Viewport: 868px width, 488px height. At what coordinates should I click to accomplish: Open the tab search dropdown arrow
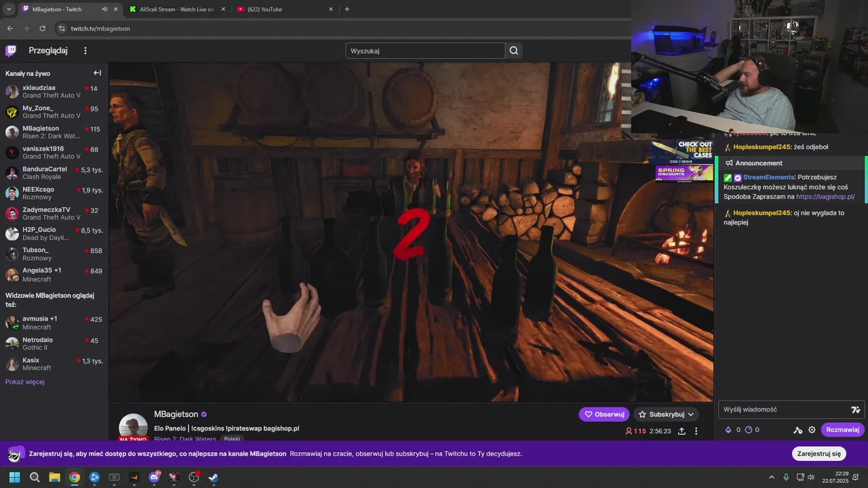point(9,9)
